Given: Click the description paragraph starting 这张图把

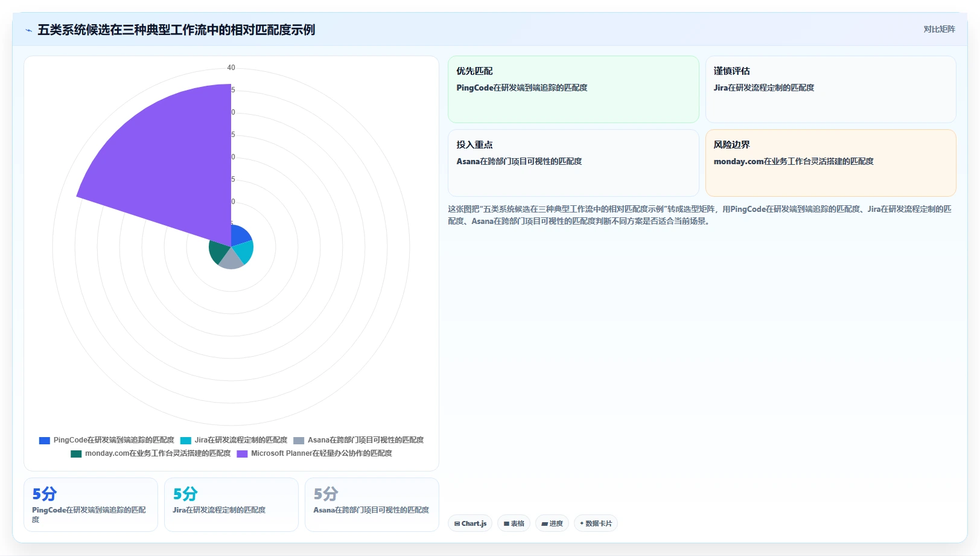Looking at the screenshot, I should coord(700,215).
